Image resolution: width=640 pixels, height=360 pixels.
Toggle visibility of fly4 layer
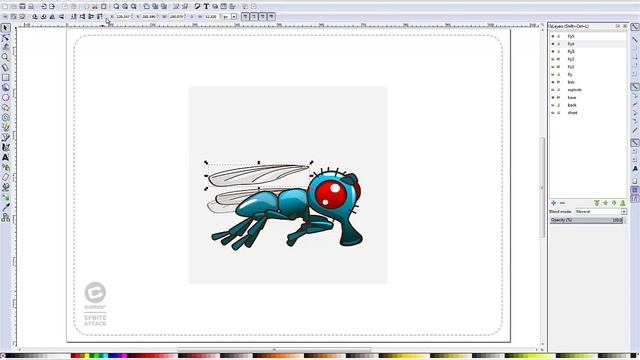[553, 44]
